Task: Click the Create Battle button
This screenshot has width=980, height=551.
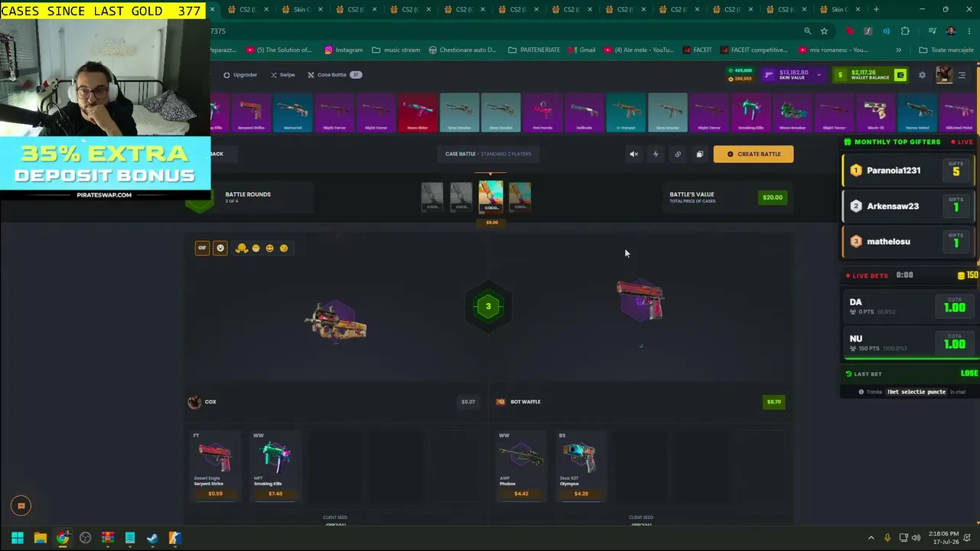Action: point(753,154)
